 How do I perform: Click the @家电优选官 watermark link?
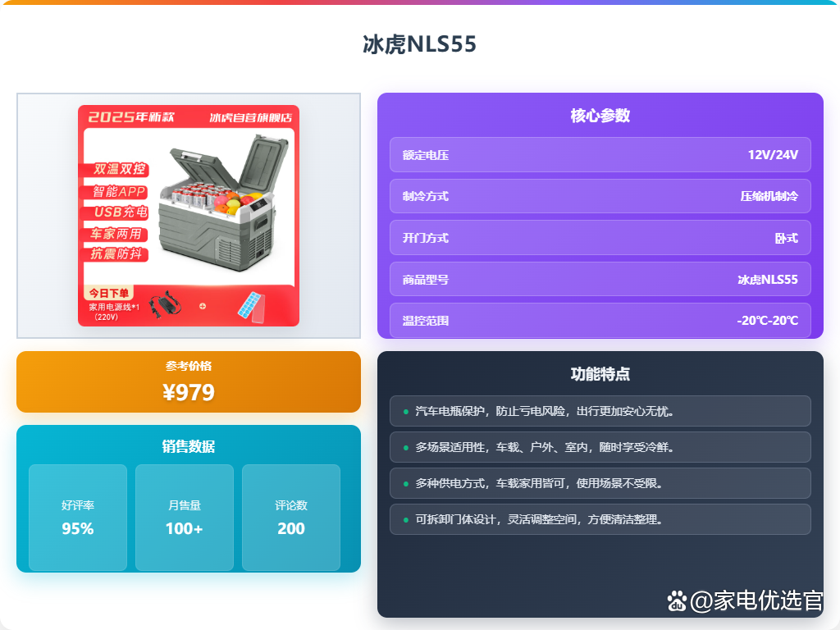[756, 600]
